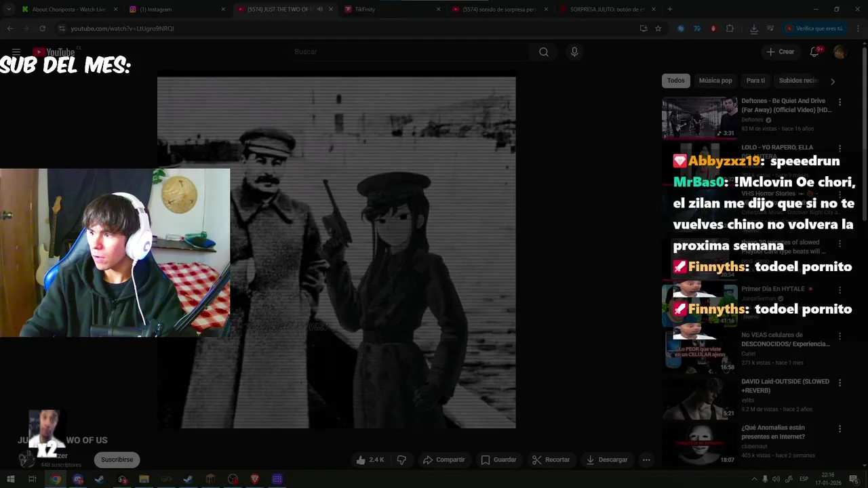Open more actions under the video
Image resolution: width=868 pixels, height=488 pixels.
click(646, 460)
